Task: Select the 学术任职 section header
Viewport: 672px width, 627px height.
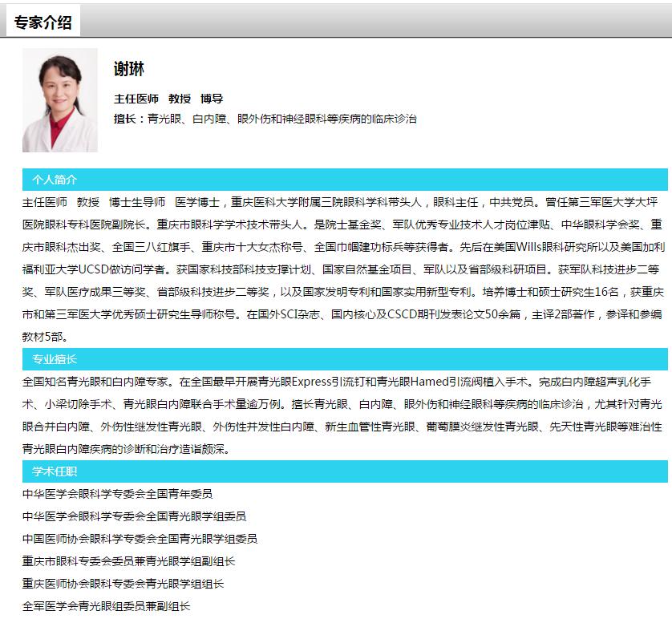Action: tap(55, 471)
